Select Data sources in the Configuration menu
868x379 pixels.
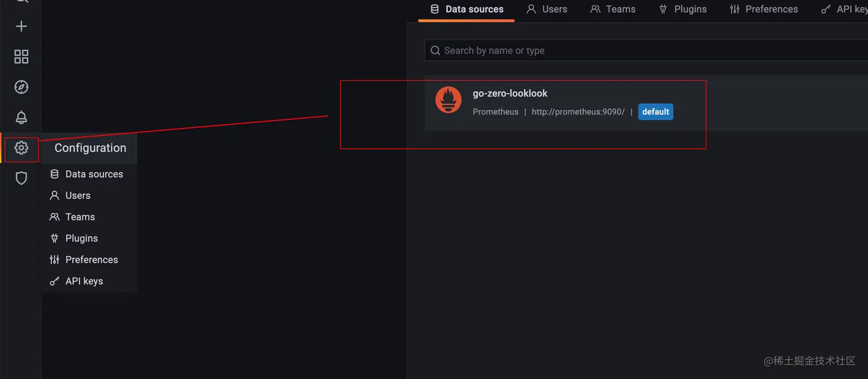pyautogui.click(x=90, y=174)
